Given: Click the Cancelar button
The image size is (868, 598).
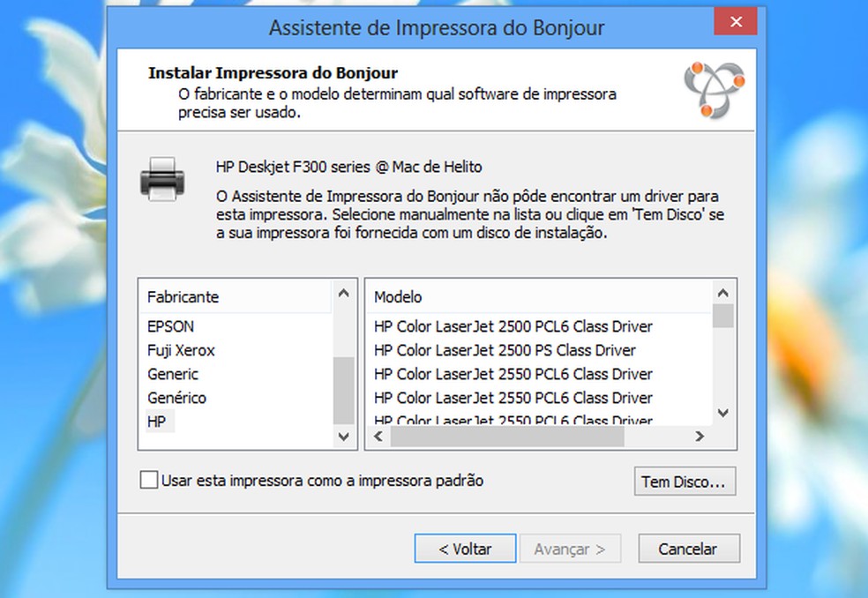Looking at the screenshot, I should [x=688, y=548].
